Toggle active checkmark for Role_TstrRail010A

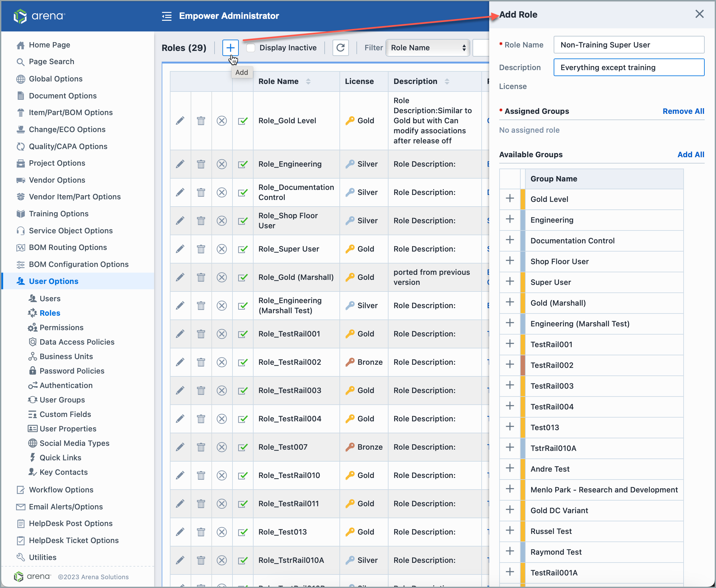[243, 561]
